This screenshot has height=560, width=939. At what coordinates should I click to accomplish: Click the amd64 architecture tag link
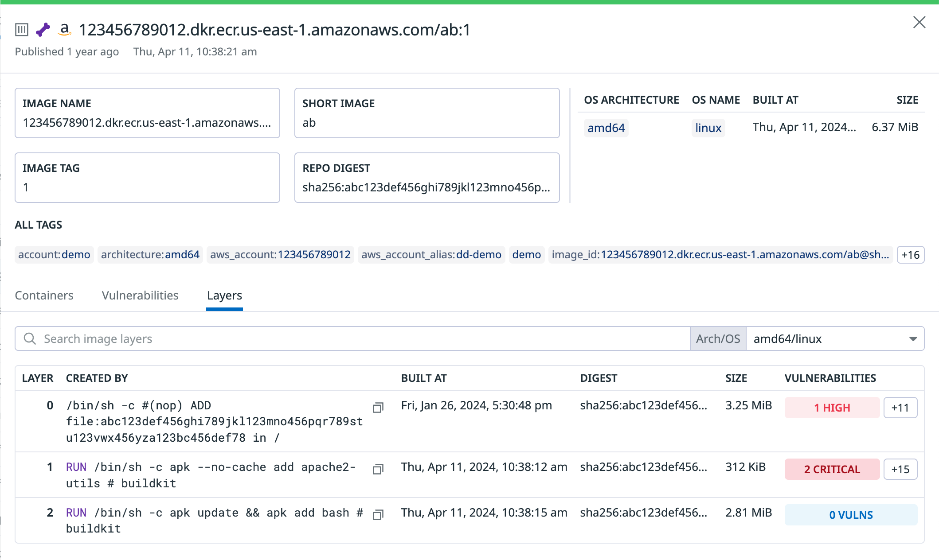point(606,128)
